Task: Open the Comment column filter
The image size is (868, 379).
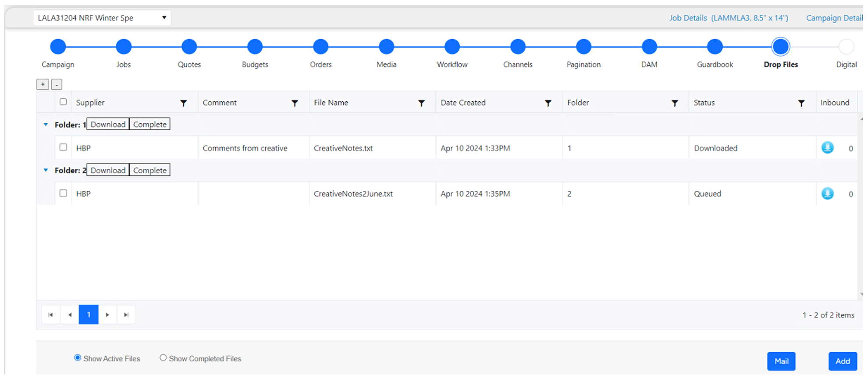Action: [295, 103]
